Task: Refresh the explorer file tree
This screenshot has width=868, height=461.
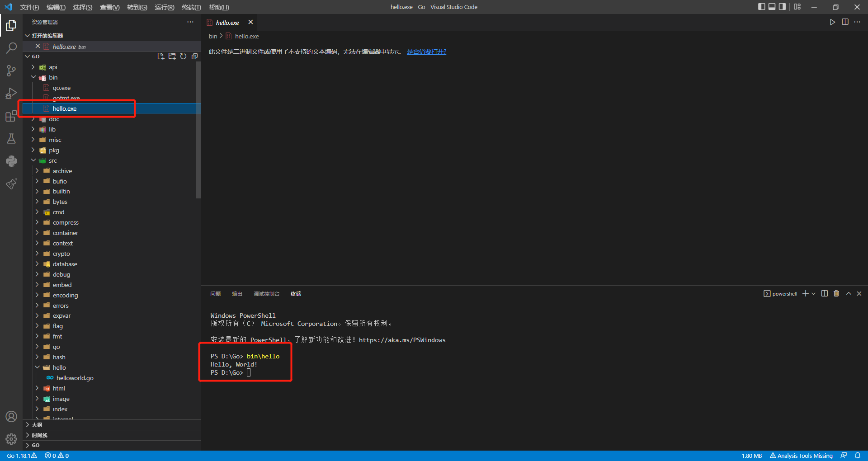Action: pyautogui.click(x=183, y=56)
